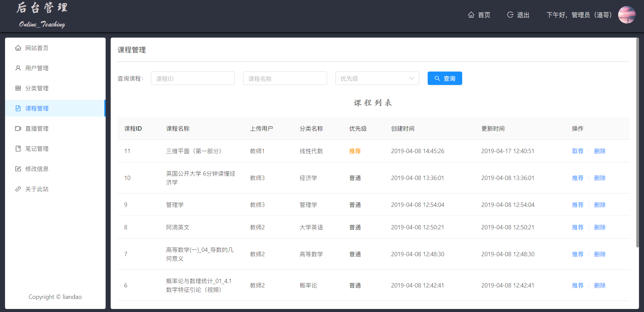Click the home icon beside 首页

coord(471,15)
